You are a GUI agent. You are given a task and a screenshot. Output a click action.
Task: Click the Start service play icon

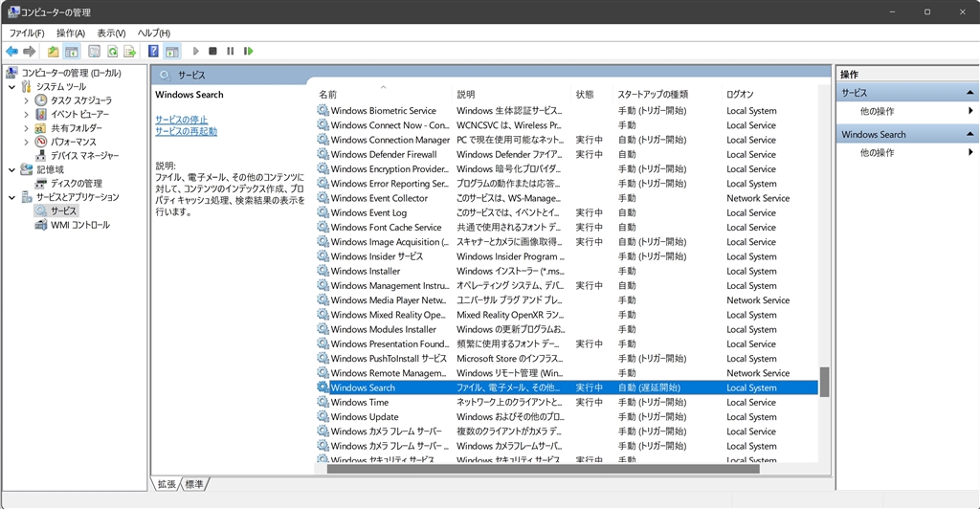click(195, 52)
